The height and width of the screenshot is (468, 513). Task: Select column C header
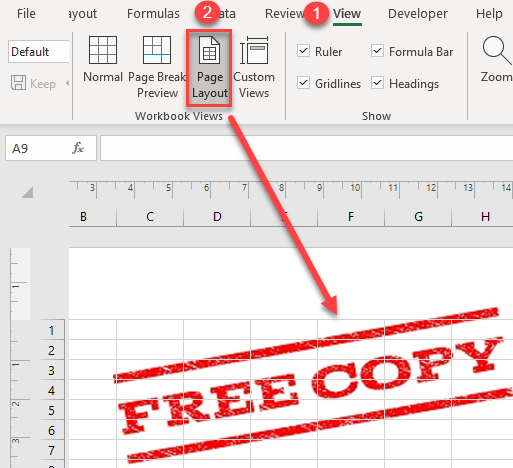coord(150,217)
